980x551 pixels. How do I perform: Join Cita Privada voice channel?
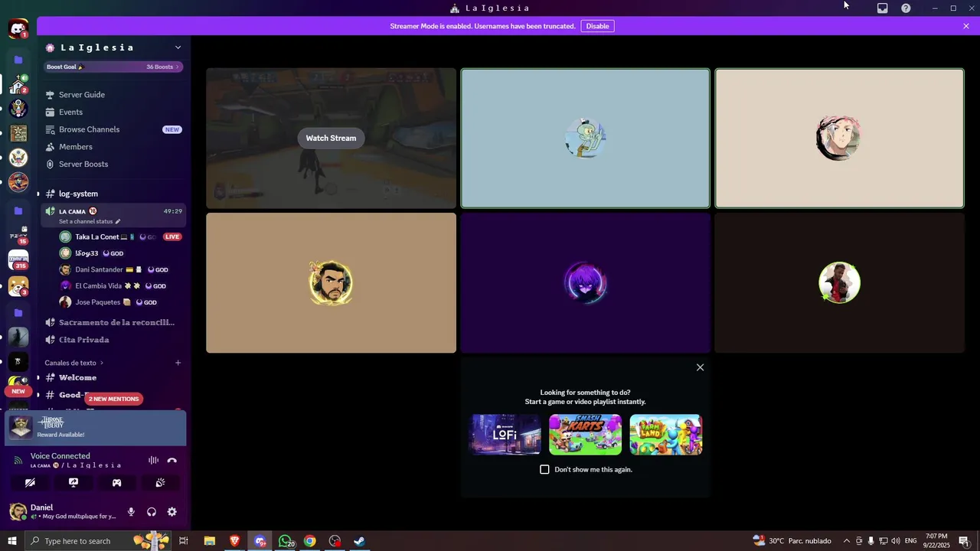113,340
